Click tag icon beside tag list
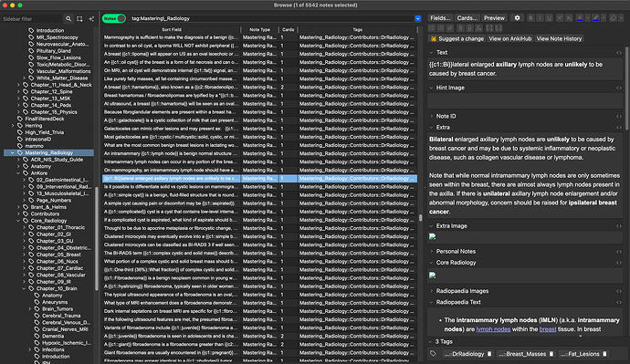The image size is (630, 364). click(x=433, y=354)
